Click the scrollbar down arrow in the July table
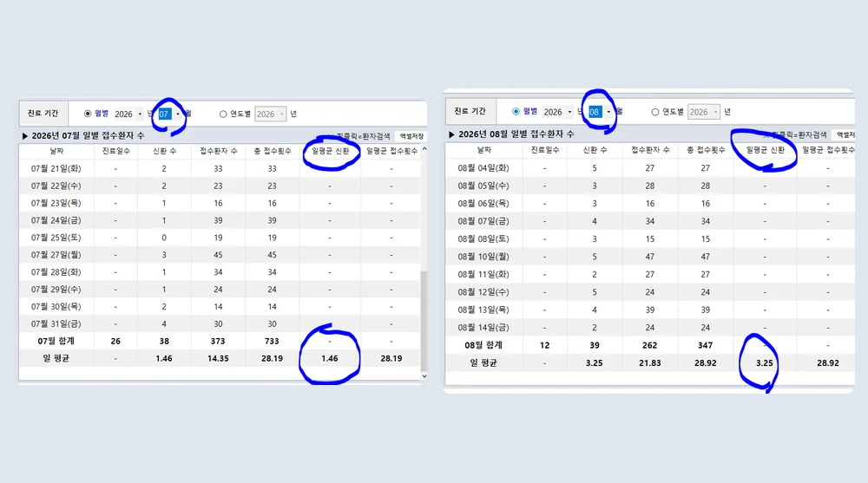 point(424,375)
